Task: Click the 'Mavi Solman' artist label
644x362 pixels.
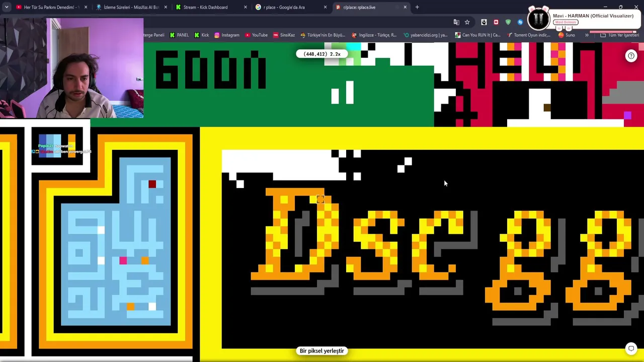Action: pos(566,22)
